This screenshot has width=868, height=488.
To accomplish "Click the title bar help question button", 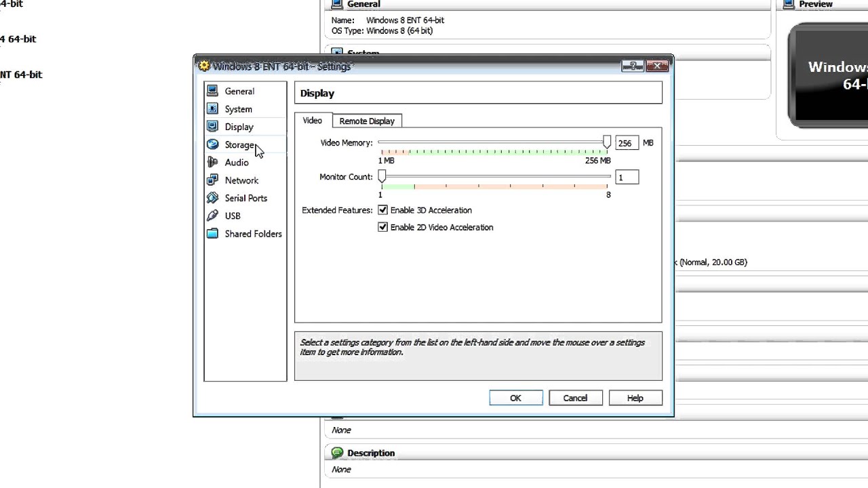I will [633, 66].
